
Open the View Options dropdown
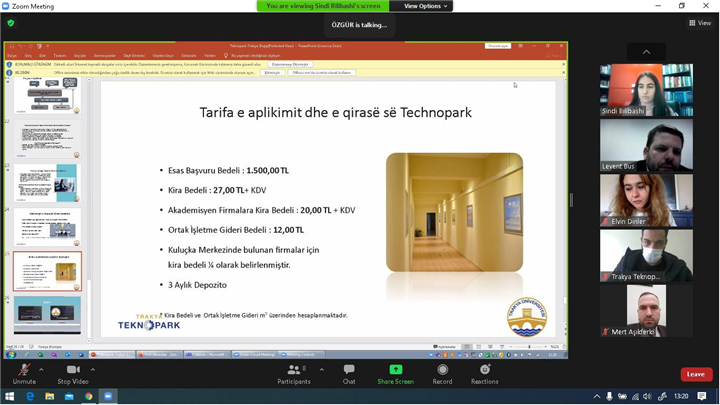[x=425, y=6]
